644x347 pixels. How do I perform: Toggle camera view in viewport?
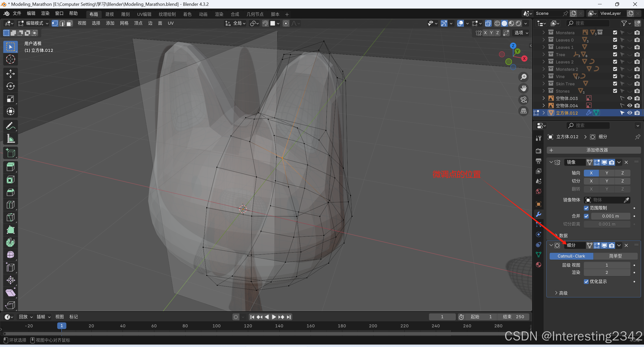(x=524, y=99)
